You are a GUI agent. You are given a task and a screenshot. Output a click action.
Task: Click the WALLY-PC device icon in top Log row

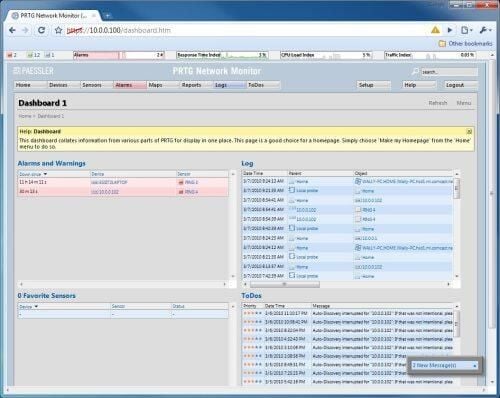[358, 181]
